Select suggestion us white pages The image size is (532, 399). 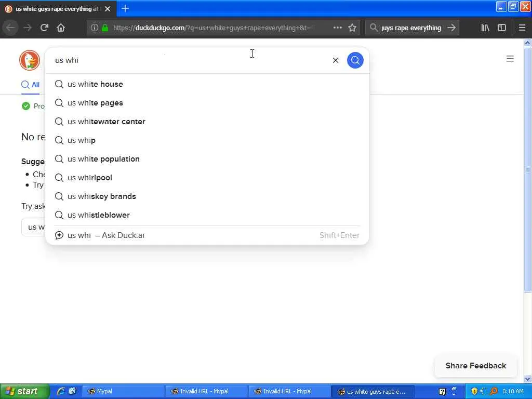[x=207, y=102]
